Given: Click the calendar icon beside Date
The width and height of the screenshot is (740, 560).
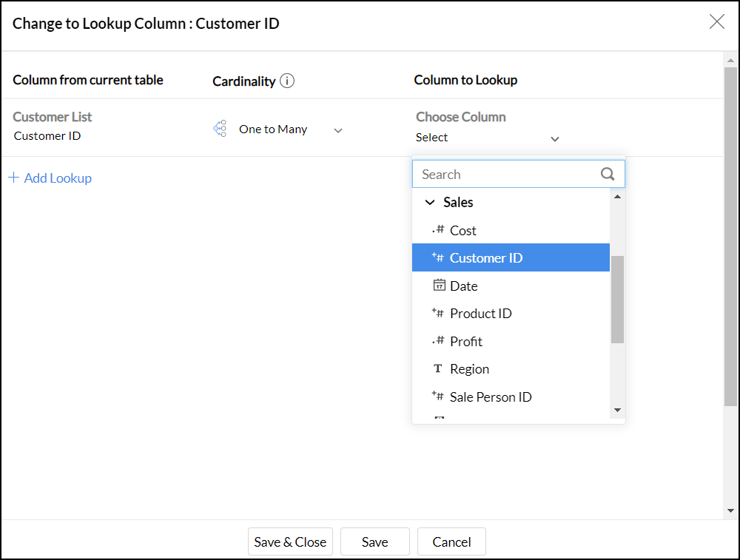Looking at the screenshot, I should point(439,286).
